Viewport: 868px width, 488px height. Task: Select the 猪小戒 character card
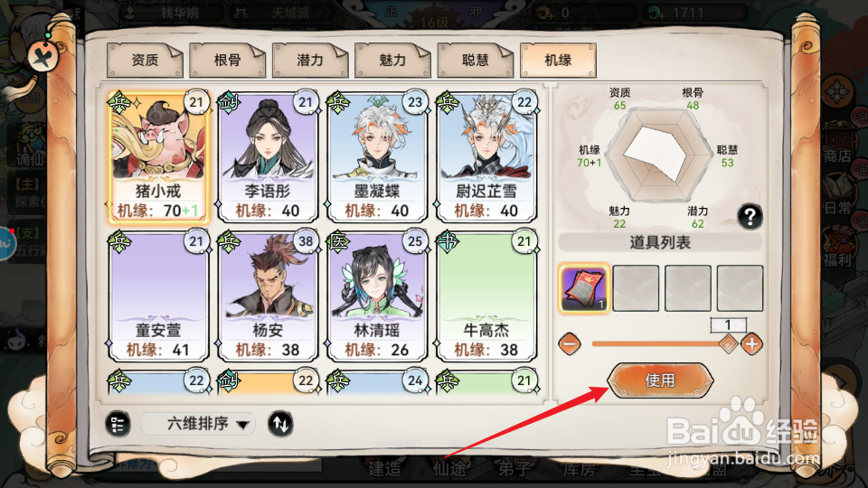(x=158, y=156)
